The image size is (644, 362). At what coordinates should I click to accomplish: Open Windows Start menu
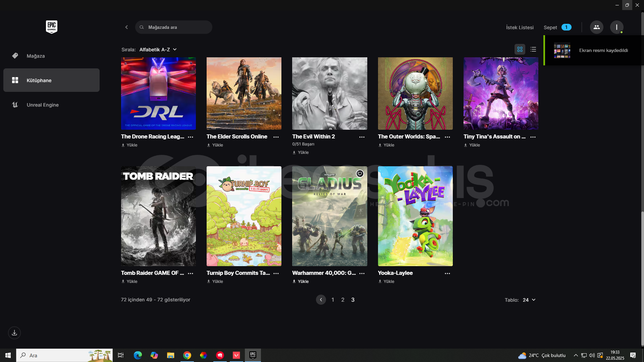[x=8, y=355]
